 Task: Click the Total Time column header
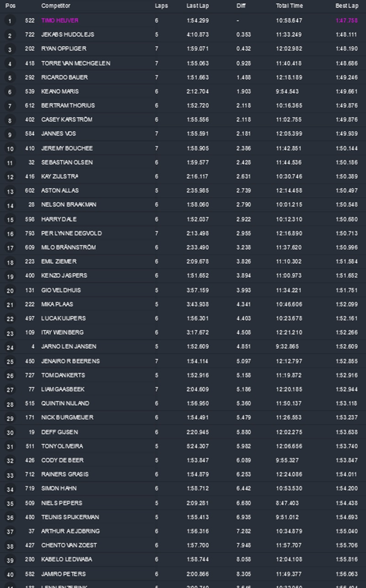[x=288, y=6]
